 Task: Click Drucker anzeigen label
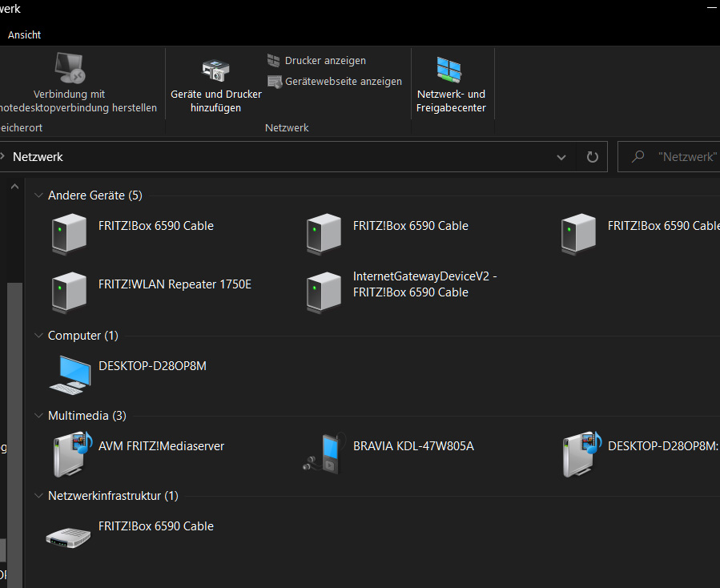coord(325,61)
